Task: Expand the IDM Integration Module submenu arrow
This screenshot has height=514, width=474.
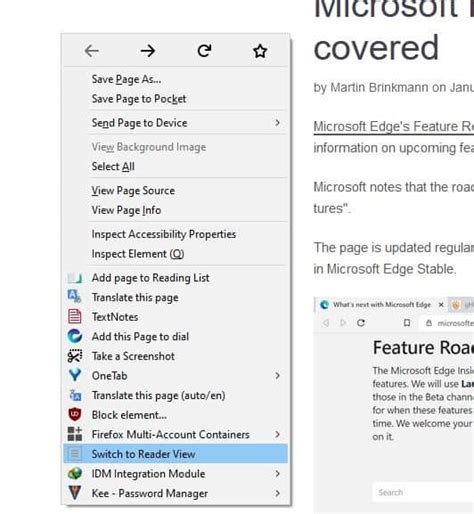Action: pyautogui.click(x=277, y=474)
